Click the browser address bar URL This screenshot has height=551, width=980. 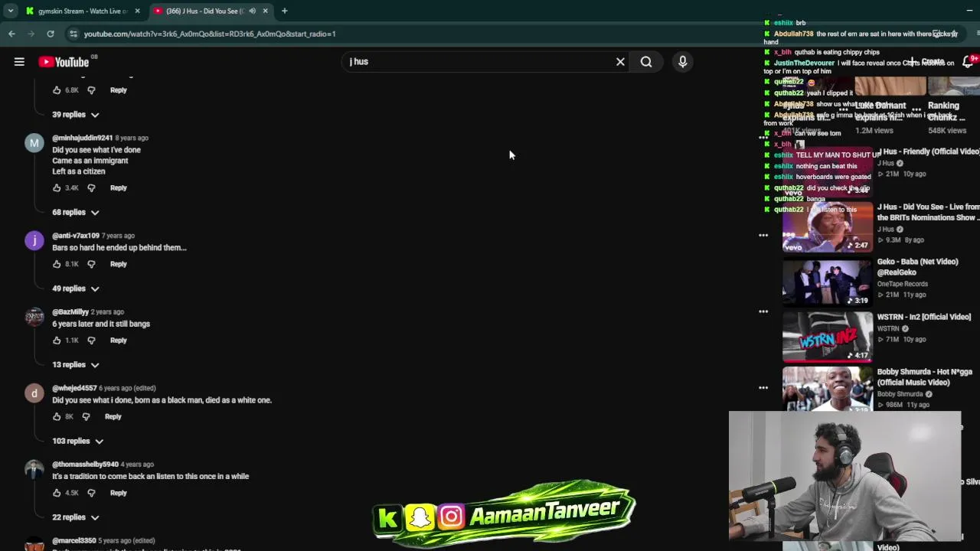click(210, 34)
